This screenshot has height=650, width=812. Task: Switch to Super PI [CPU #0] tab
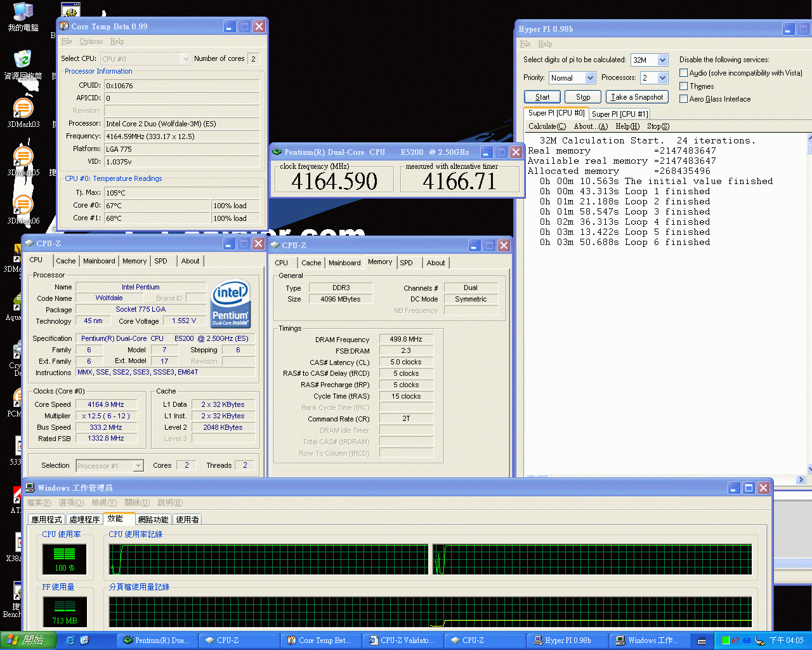point(556,113)
